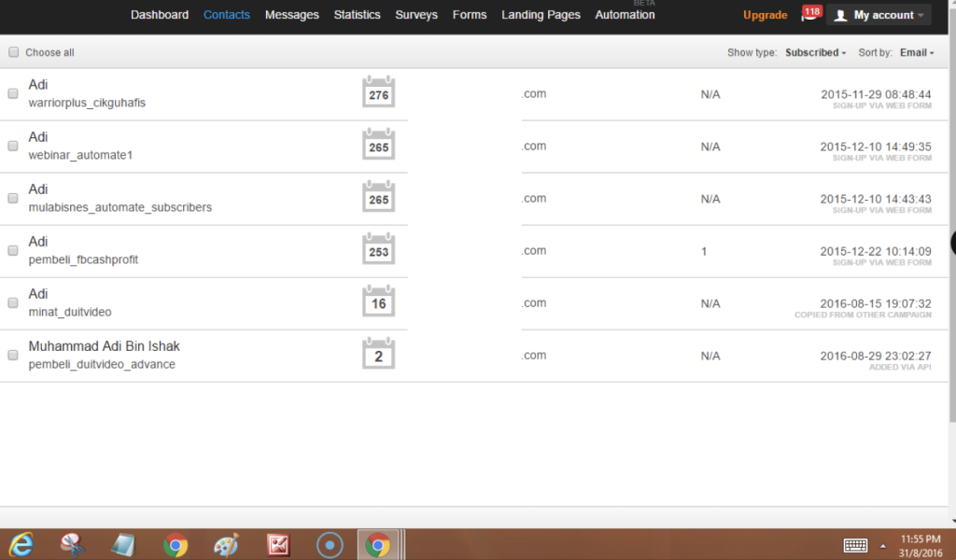Click the 276 days calendar icon

pos(378,93)
